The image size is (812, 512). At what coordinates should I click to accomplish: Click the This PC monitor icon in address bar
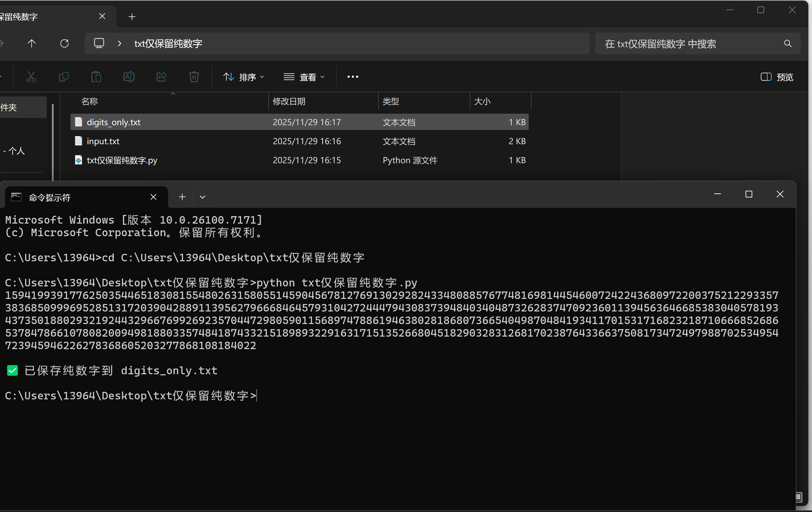[x=99, y=43]
